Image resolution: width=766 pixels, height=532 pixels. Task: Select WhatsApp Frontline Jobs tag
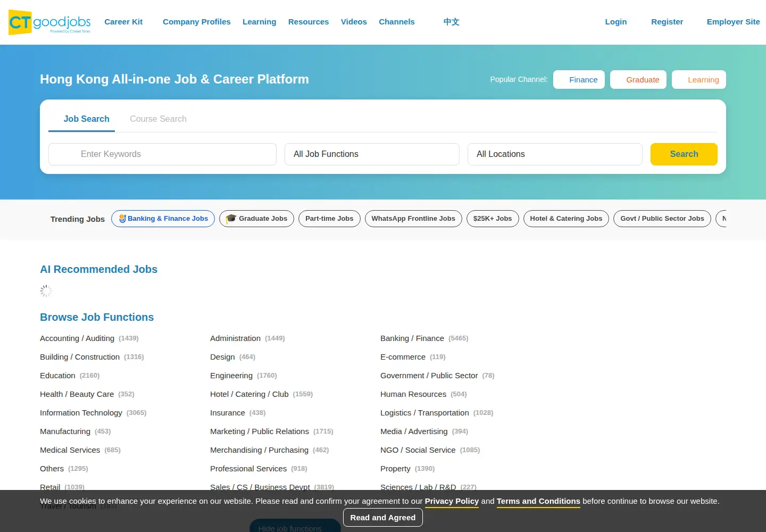click(x=413, y=219)
